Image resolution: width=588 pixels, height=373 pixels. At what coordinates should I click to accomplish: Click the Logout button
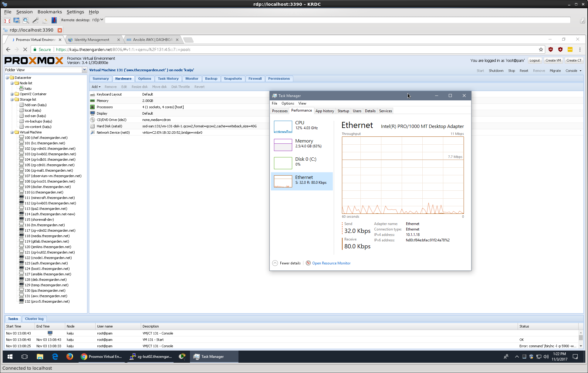click(x=535, y=60)
